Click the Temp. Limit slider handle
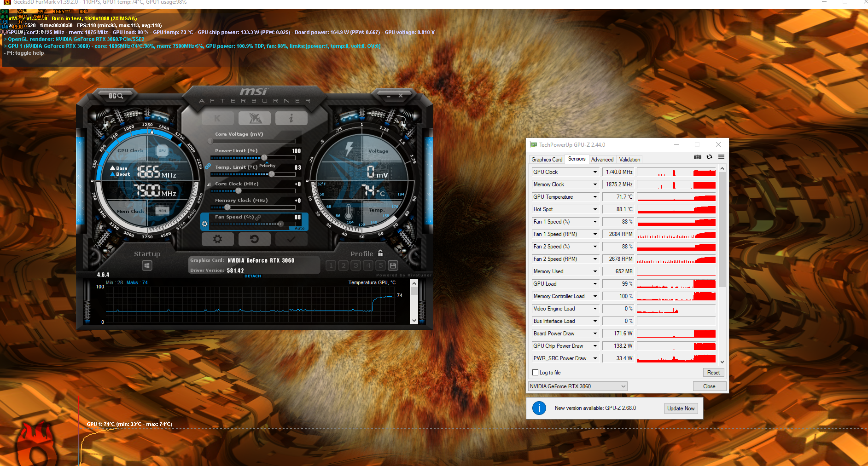The height and width of the screenshot is (466, 868). (x=272, y=174)
